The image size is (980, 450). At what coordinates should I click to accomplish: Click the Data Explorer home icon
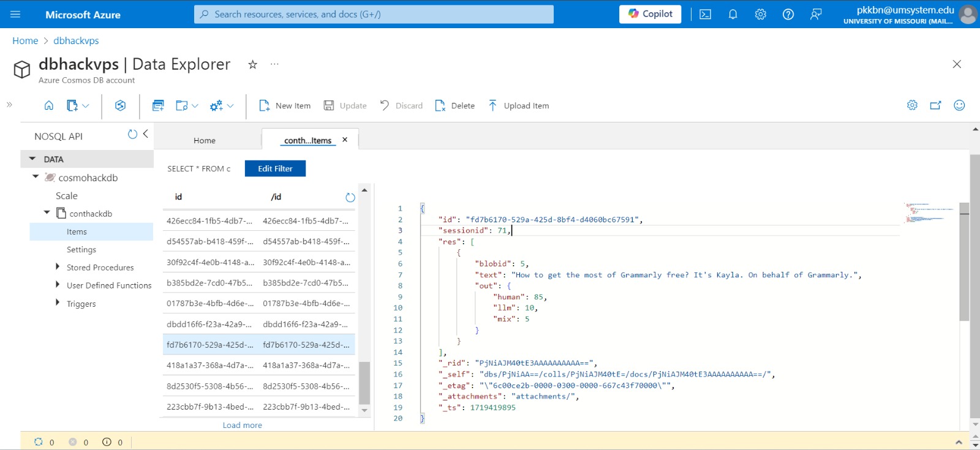(x=49, y=105)
